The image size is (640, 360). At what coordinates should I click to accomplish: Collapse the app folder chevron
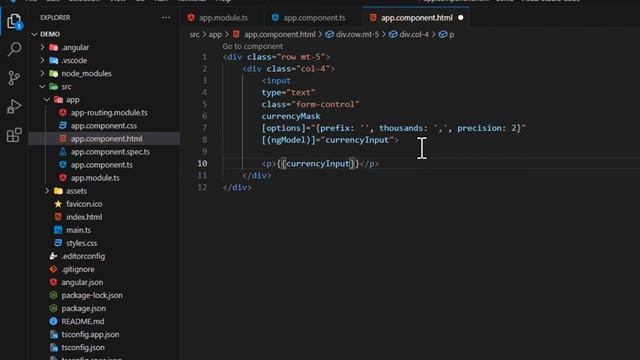click(47, 100)
